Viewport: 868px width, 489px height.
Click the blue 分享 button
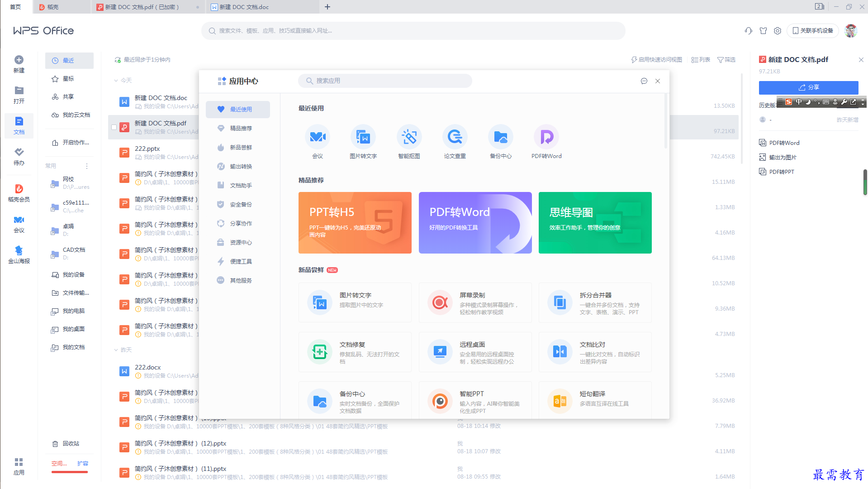(808, 87)
